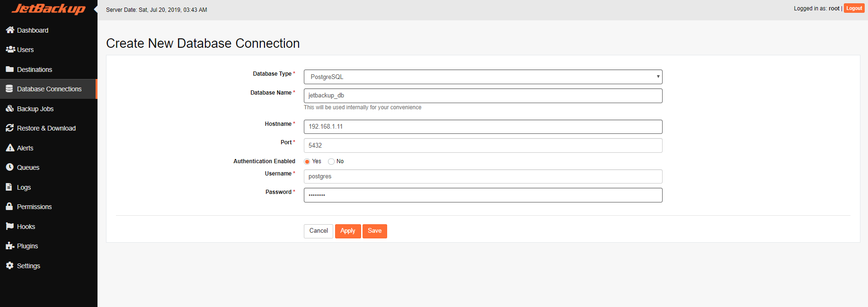868x307 pixels.
Task: Click the Permissions lock icon
Action: pos(9,206)
